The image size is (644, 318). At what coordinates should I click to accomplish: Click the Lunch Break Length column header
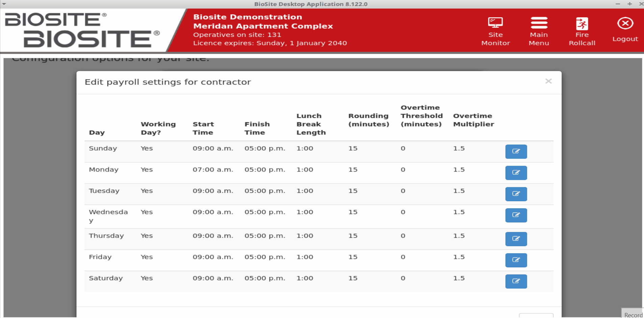click(311, 124)
